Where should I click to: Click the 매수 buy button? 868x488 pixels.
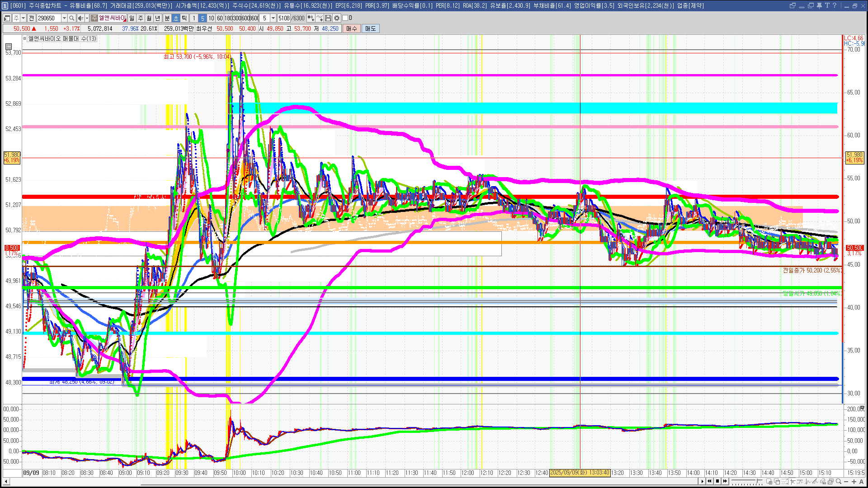pyautogui.click(x=352, y=28)
